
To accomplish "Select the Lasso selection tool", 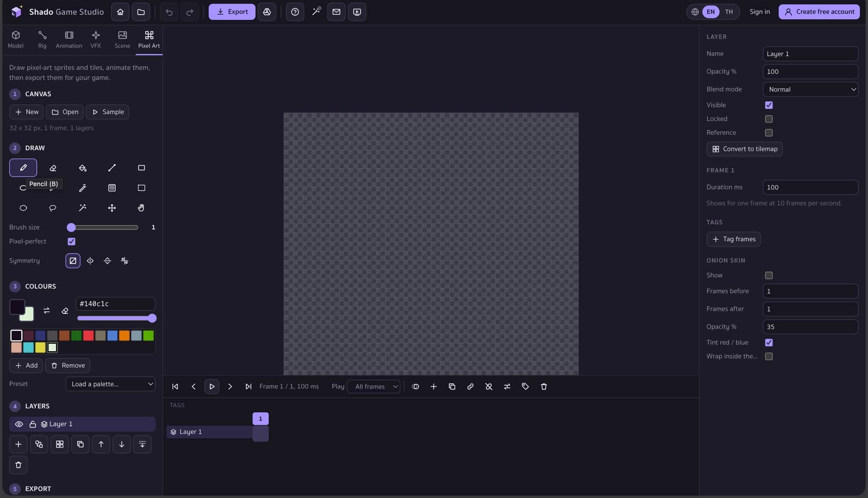I will click(x=53, y=208).
